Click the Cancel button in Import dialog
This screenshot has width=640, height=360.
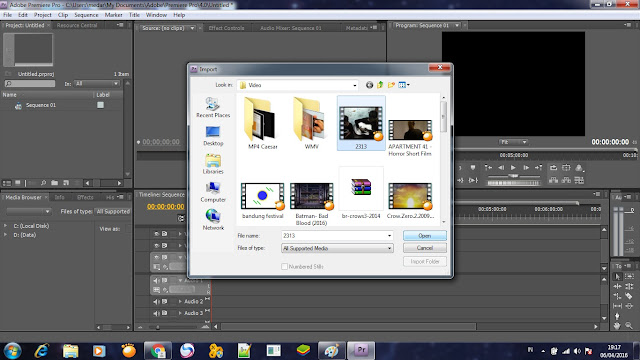click(x=424, y=248)
